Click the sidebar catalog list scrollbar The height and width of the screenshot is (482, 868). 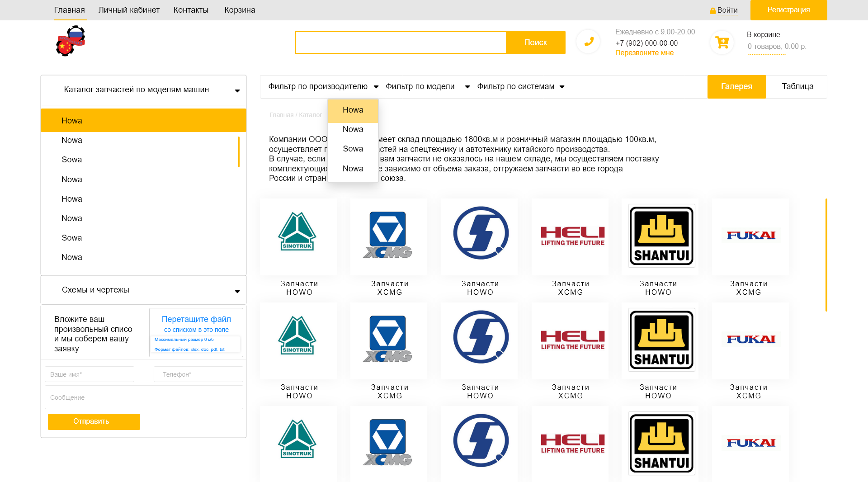pyautogui.click(x=238, y=152)
